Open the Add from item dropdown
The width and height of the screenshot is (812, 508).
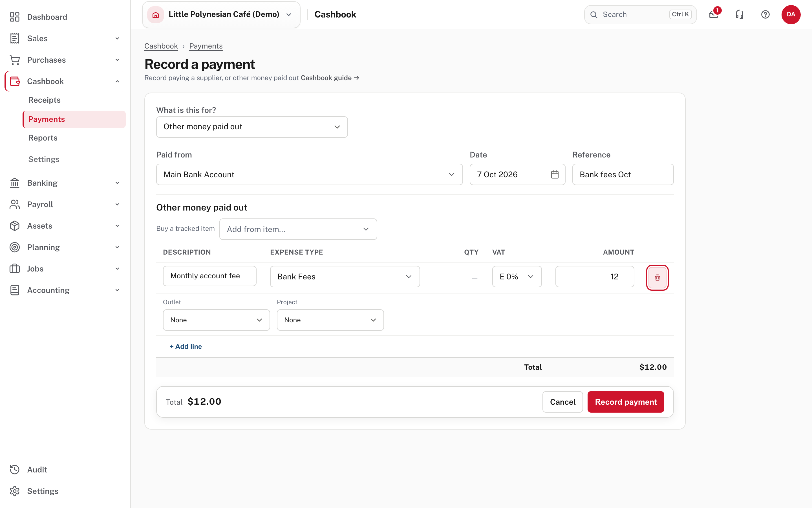point(298,229)
